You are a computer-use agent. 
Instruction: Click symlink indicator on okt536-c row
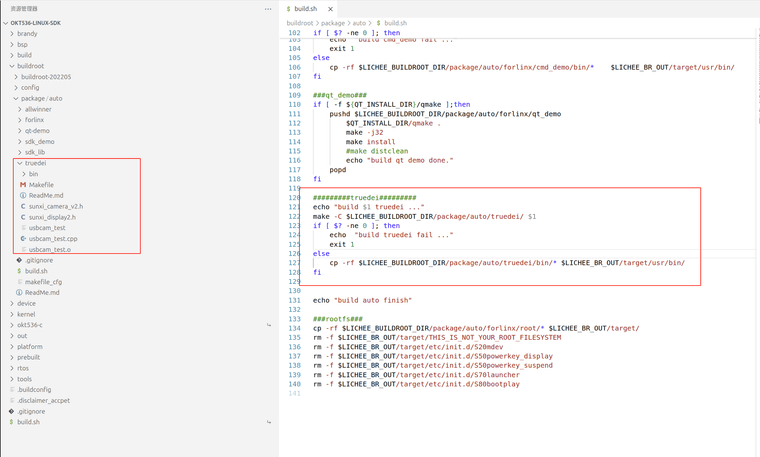pyautogui.click(x=269, y=325)
